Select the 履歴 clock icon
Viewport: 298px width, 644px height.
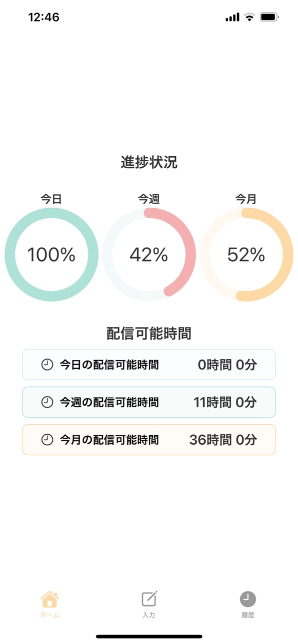point(247,599)
